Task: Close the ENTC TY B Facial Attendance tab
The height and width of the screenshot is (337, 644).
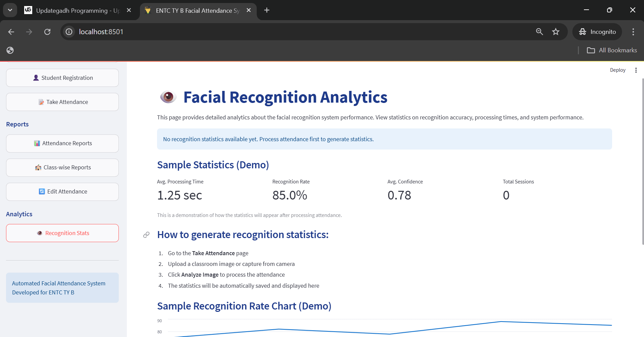Action: click(249, 10)
